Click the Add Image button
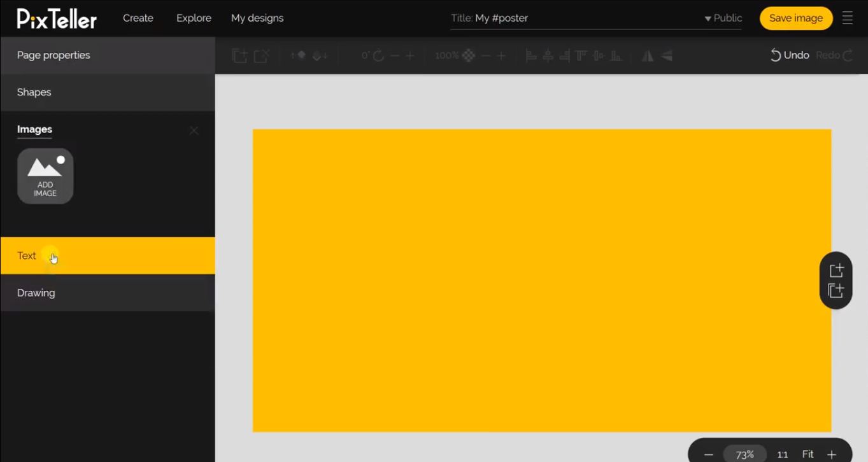Viewport: 868px width, 462px height. tap(45, 176)
